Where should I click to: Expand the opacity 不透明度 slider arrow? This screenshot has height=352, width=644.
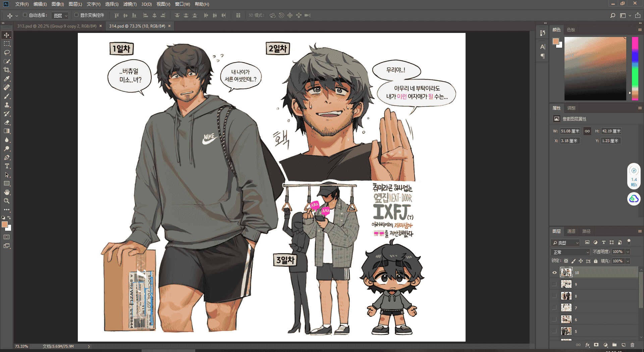pyautogui.click(x=628, y=252)
